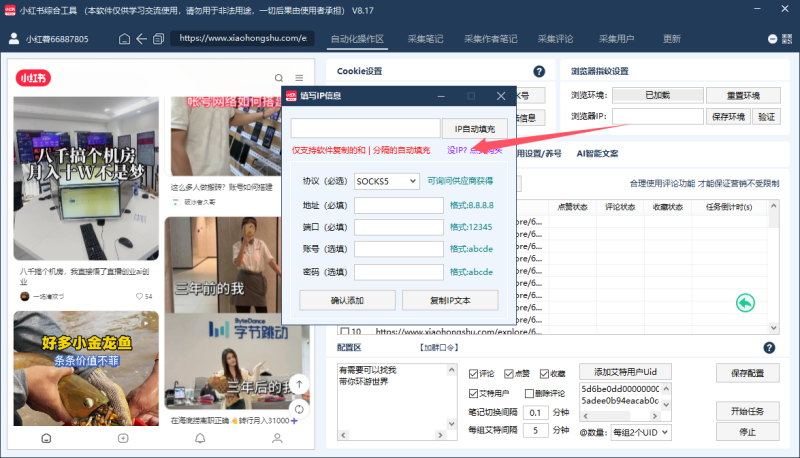Click the 【加群口令】 link
This screenshot has height=458, width=800.
438,348
